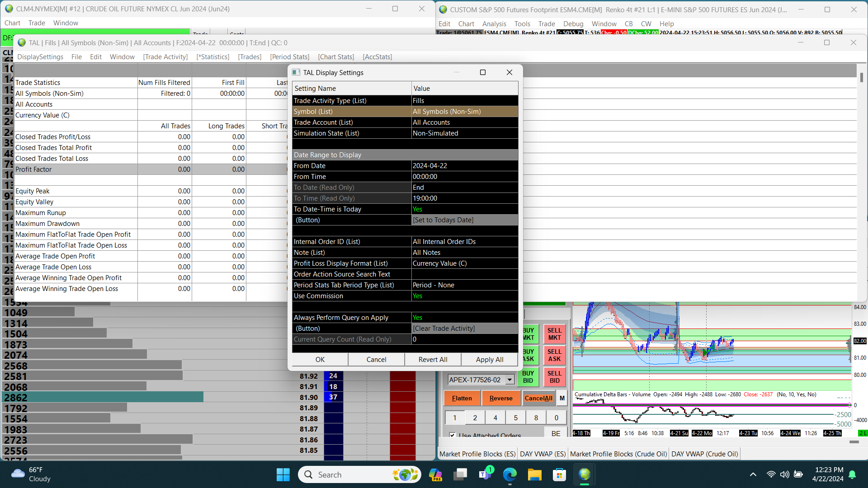Toggle the Always Perform Query on Apply value
Viewport: 868px width, 488px height.
(464, 318)
